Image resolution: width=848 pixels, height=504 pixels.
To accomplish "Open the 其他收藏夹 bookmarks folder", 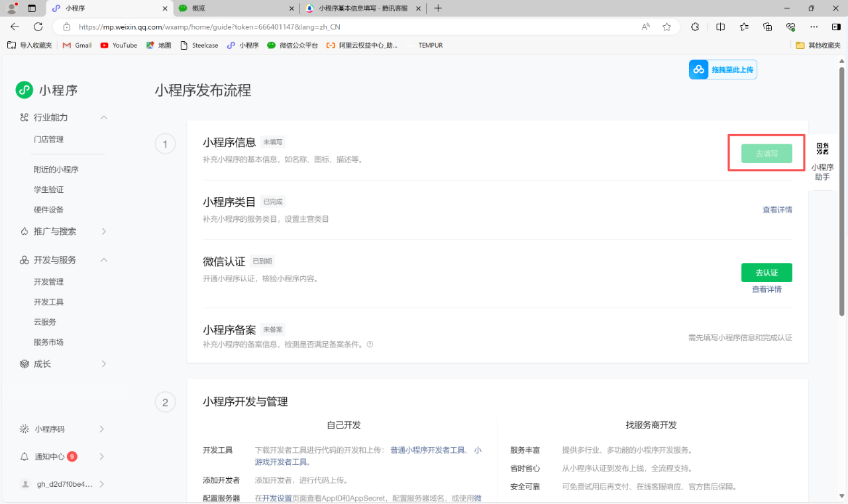I will (x=818, y=45).
